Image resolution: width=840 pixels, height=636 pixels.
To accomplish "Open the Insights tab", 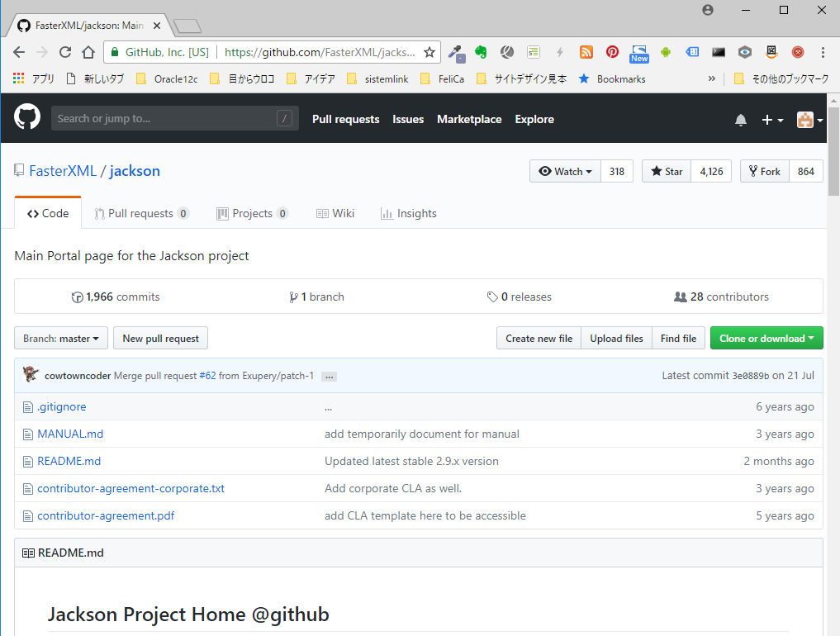I will click(x=408, y=213).
